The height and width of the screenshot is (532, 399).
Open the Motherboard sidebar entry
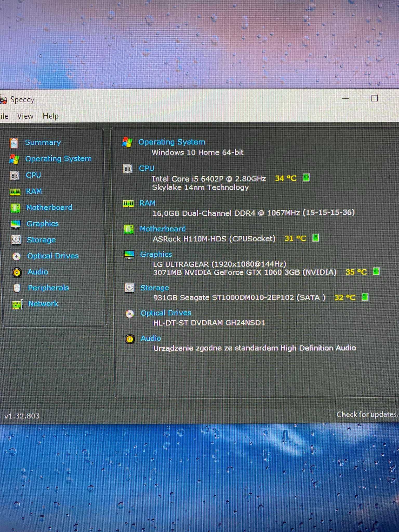pyautogui.click(x=49, y=208)
